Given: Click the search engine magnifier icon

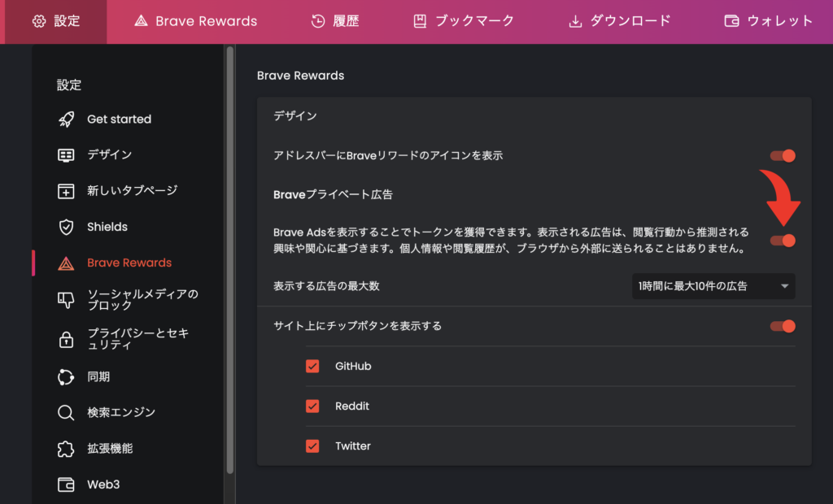Looking at the screenshot, I should tap(66, 413).
